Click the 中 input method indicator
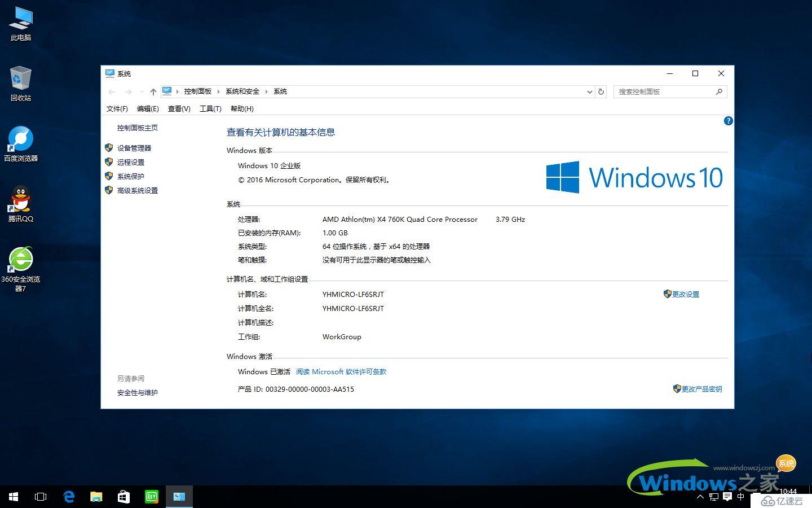812x508 pixels. pyautogui.click(x=741, y=497)
